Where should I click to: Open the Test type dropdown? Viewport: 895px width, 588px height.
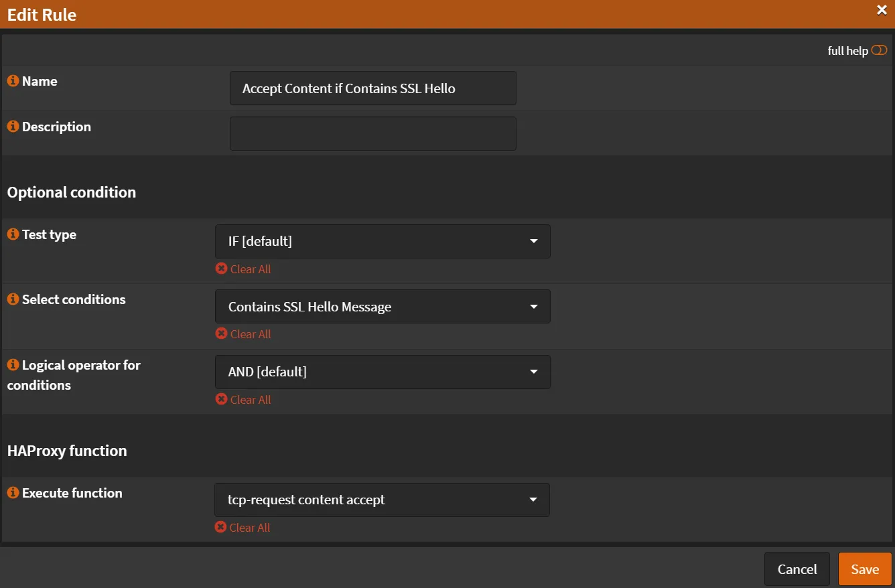tap(383, 241)
